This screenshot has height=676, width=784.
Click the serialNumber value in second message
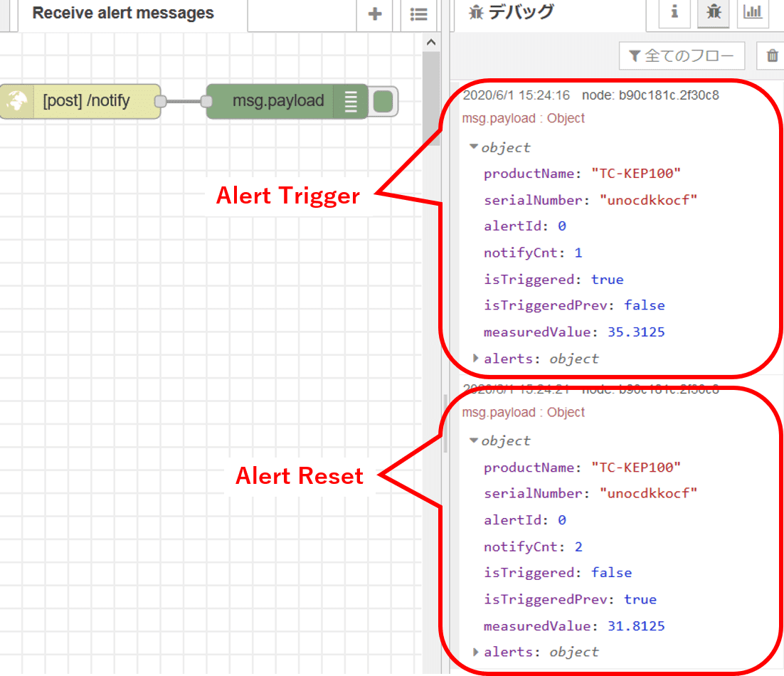click(648, 494)
